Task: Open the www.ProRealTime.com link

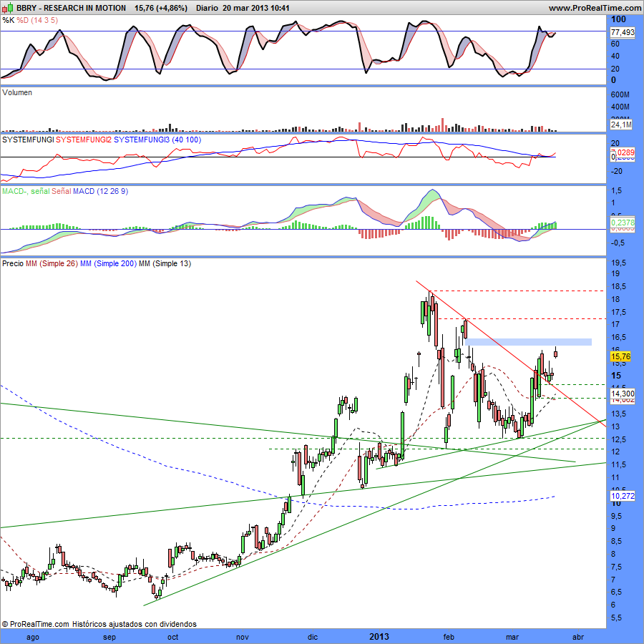Action: (595, 8)
